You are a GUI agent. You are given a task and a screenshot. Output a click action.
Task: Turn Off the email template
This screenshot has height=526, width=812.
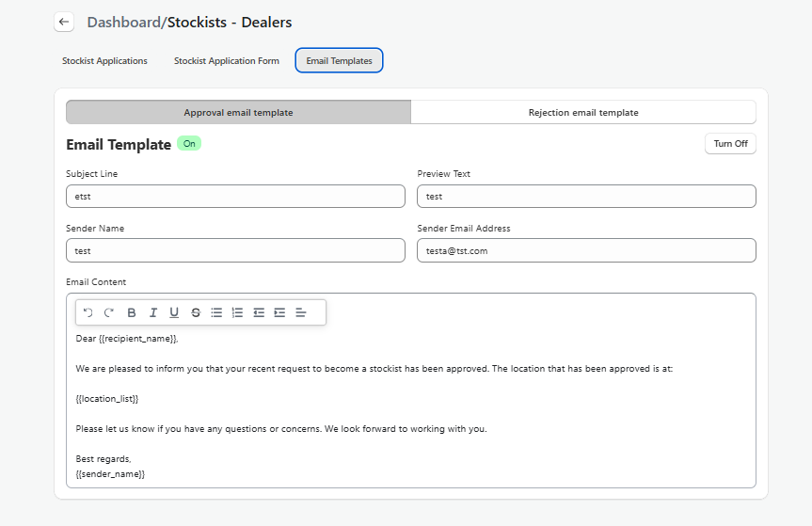(x=730, y=144)
